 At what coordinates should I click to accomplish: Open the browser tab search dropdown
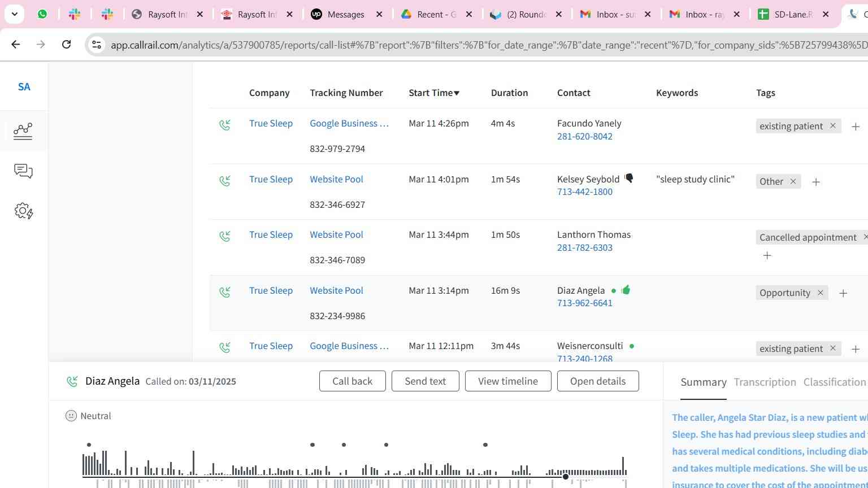point(14,14)
